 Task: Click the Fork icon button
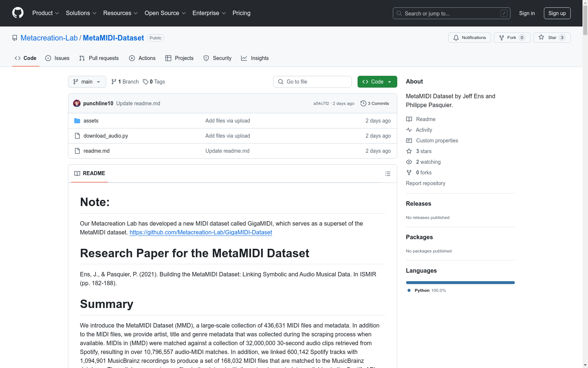coord(502,38)
